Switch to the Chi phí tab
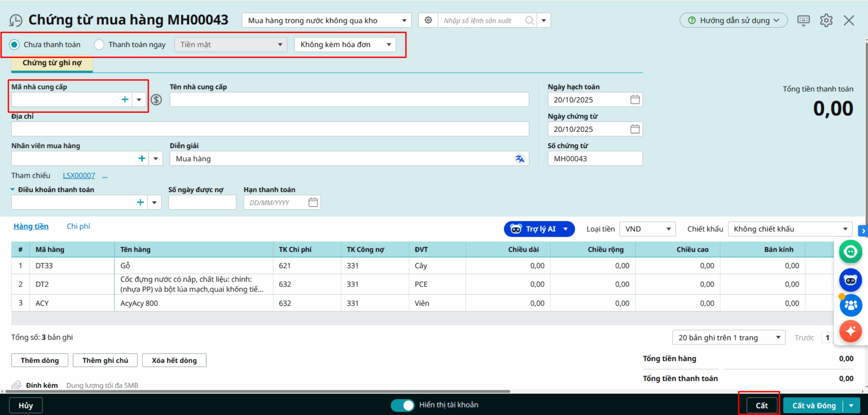Image resolution: width=868 pixels, height=415 pixels. click(x=78, y=226)
